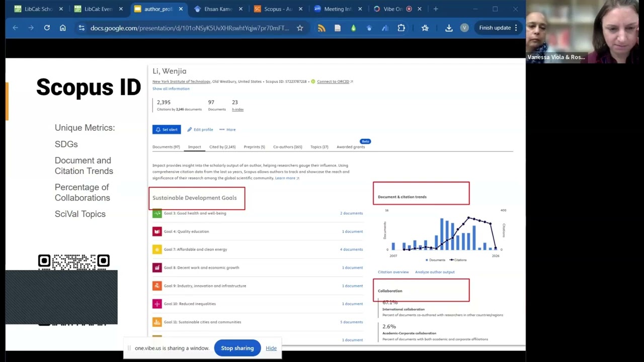Open the New York Institute of Technology link
The image size is (644, 362).
(182, 81)
